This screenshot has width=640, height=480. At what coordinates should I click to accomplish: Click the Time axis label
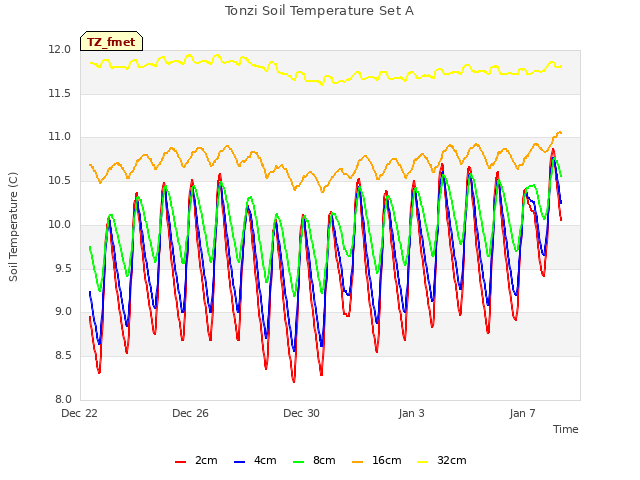[x=566, y=429]
